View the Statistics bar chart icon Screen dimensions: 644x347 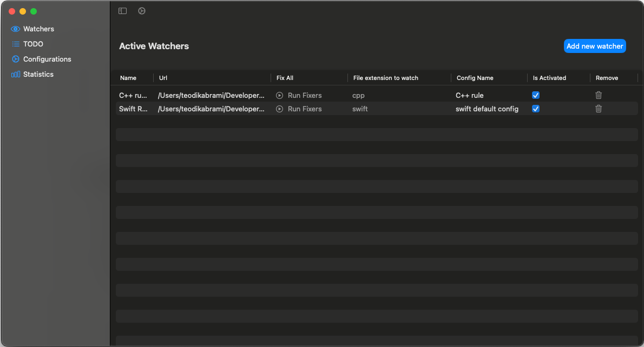point(16,74)
